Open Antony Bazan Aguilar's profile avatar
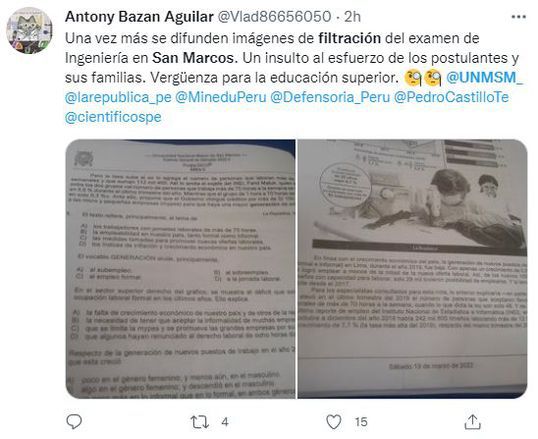This screenshot has height=439, width=538. tap(29, 31)
